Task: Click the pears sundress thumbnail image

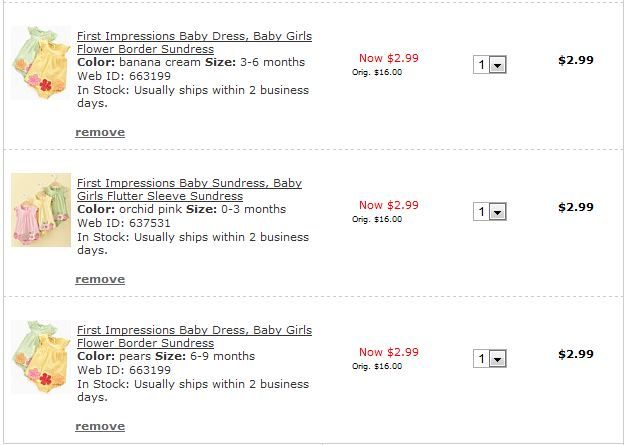Action: tap(41, 357)
